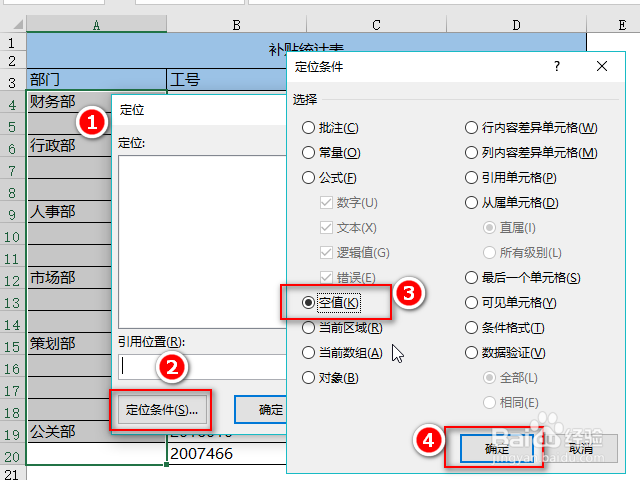Select column B header
The image size is (640, 480).
coord(236,24)
